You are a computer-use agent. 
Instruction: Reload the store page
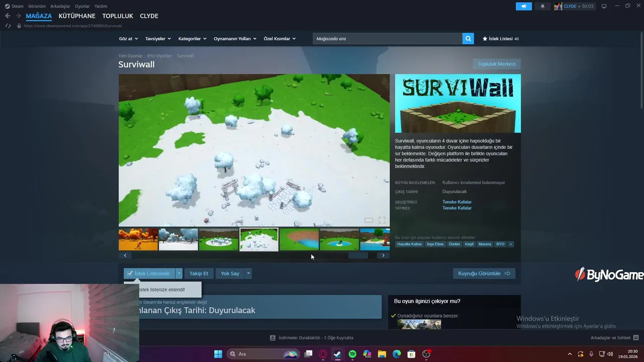8,26
